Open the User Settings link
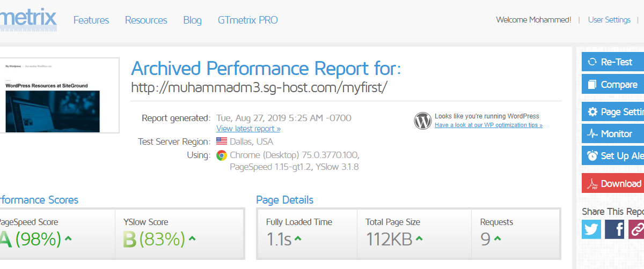The width and height of the screenshot is (644, 269). (609, 20)
